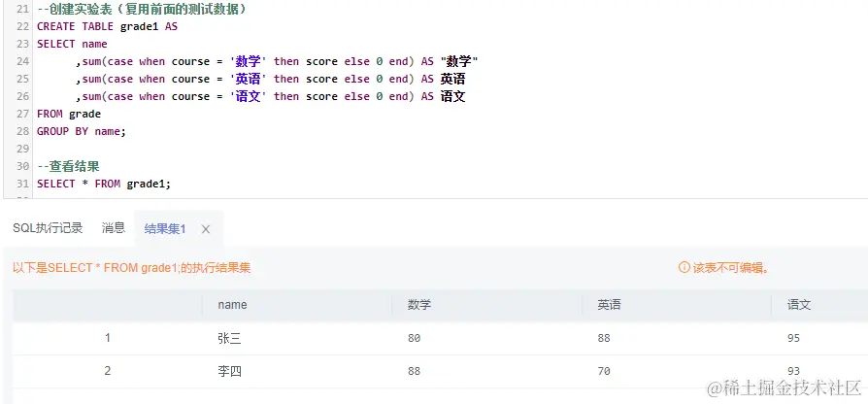Click the SELECT * FROM grade1; line
Viewport: 868px width, 404px height.
point(104,184)
